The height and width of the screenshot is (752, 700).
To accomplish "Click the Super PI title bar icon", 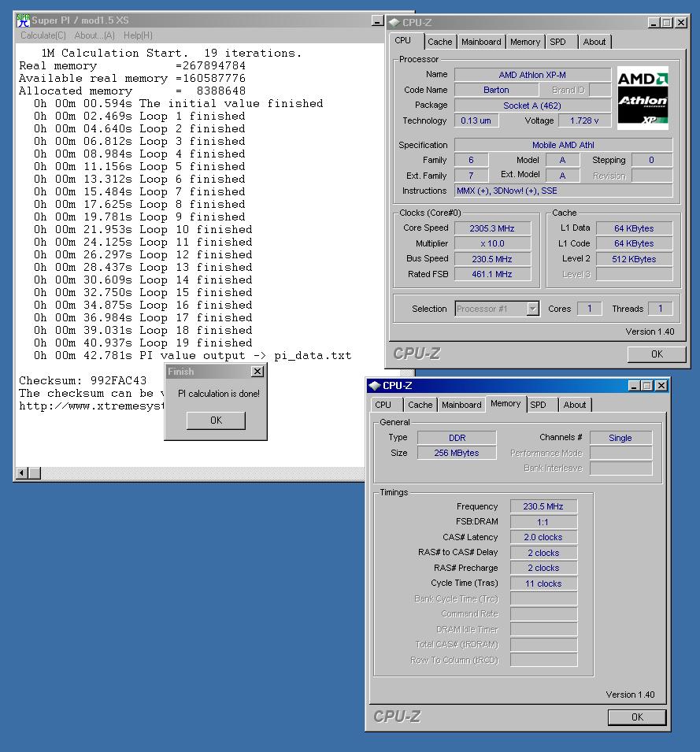I will pyautogui.click(x=23, y=20).
